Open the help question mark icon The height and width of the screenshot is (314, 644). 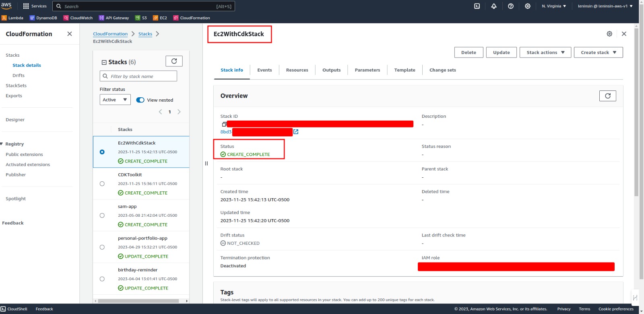[511, 6]
